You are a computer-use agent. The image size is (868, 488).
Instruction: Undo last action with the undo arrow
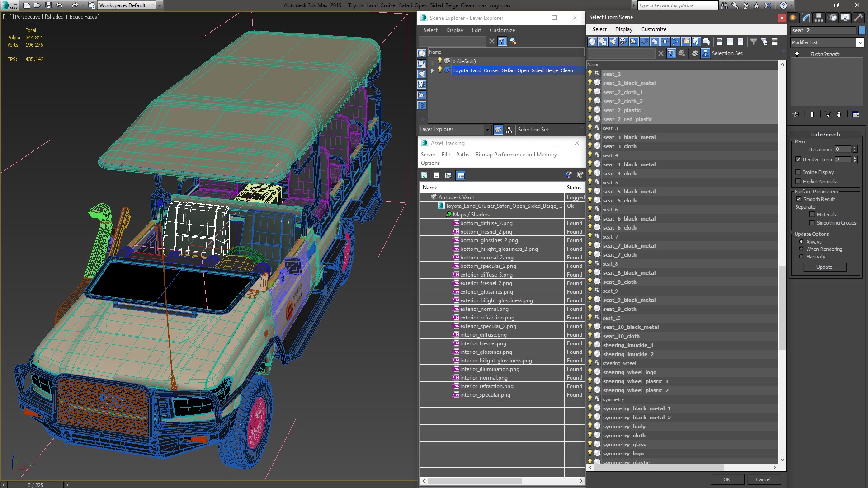59,5
